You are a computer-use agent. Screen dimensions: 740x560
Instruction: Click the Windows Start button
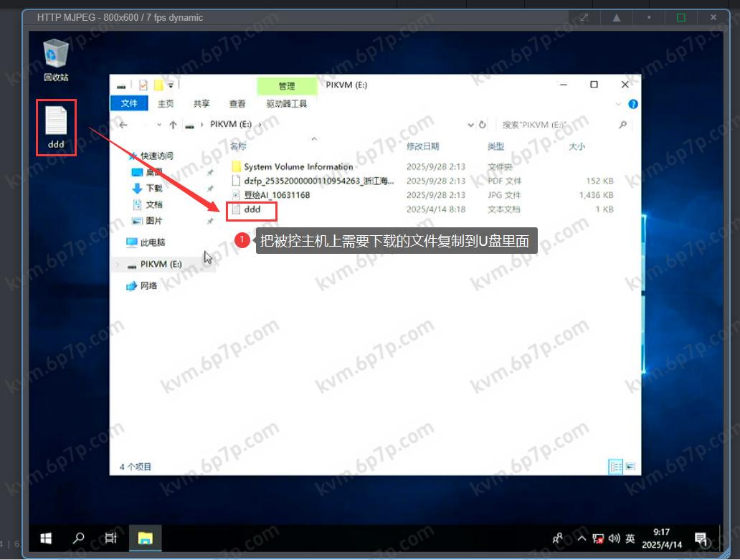point(46,538)
